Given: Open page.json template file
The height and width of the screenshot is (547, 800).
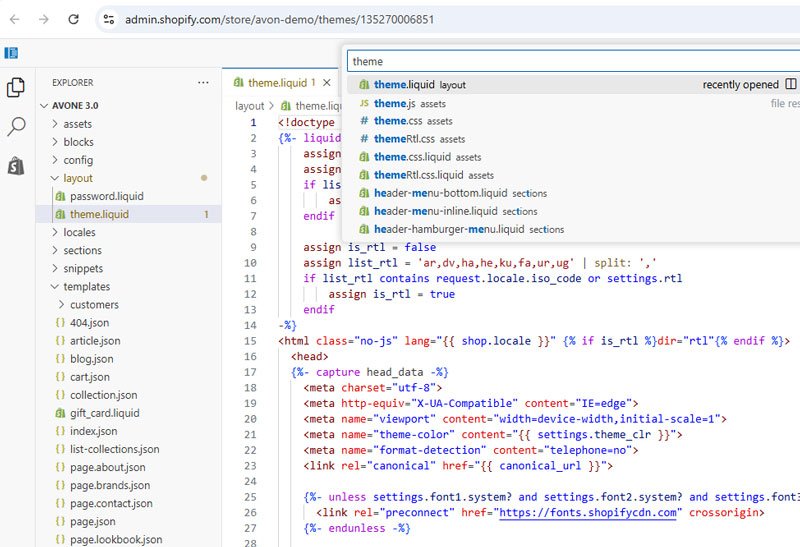Looking at the screenshot, I should tap(129, 521).
